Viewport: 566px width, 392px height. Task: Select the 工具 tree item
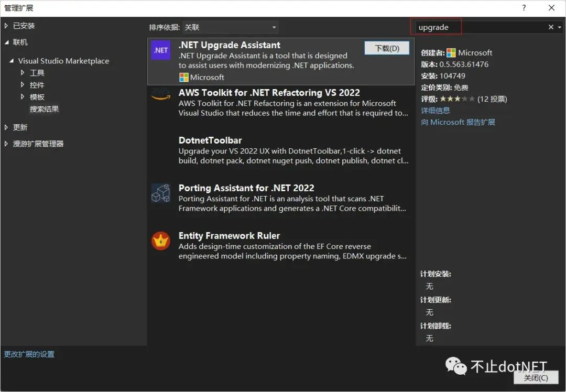[x=37, y=73]
